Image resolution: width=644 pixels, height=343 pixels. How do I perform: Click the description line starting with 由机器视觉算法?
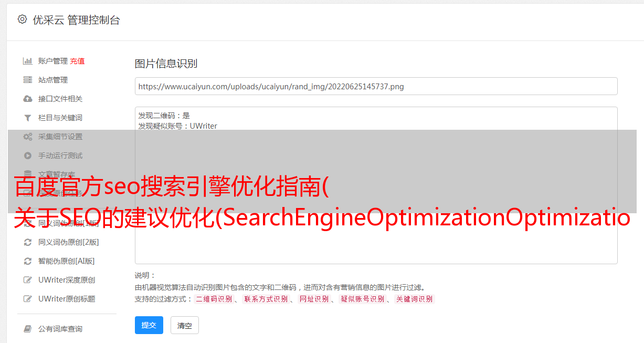point(280,287)
